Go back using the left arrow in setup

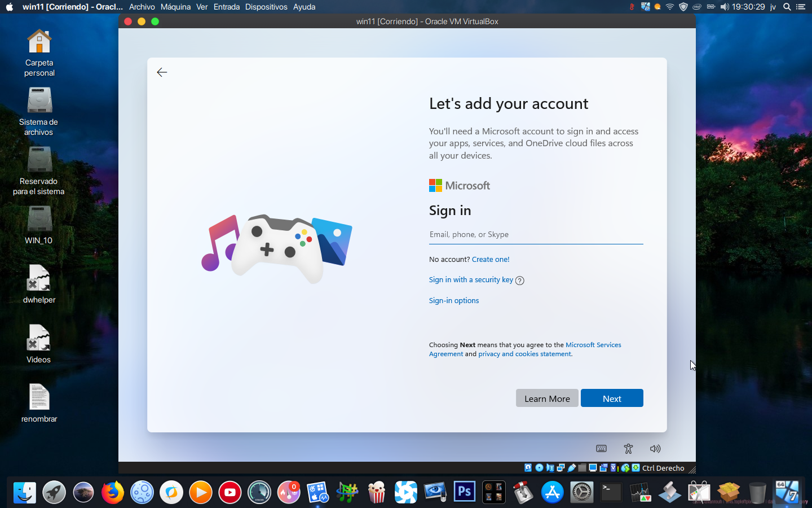[162, 72]
